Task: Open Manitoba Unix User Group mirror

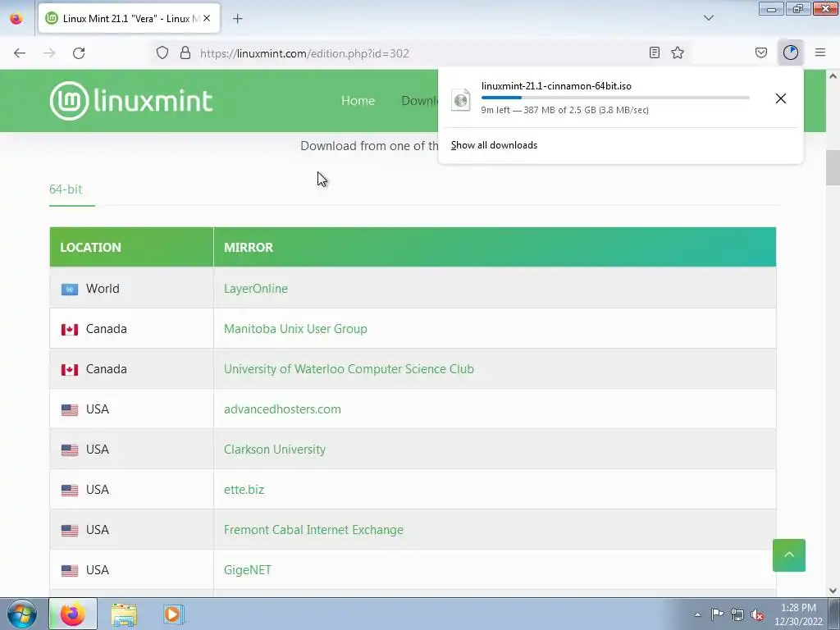Action: 295,328
